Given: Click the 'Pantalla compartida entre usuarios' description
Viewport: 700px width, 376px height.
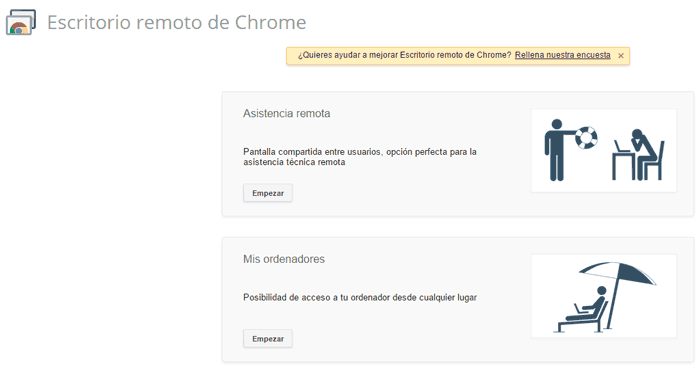Looking at the screenshot, I should tap(360, 157).
